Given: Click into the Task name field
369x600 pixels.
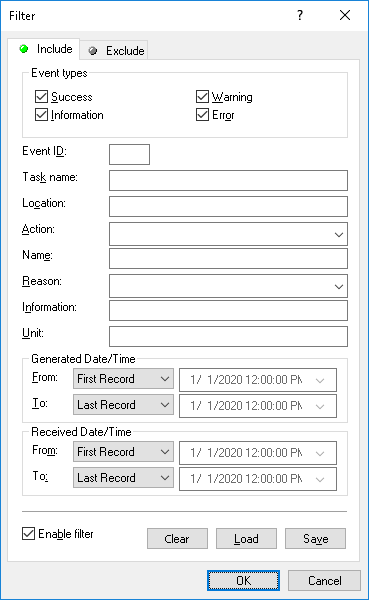Looking at the screenshot, I should [x=229, y=181].
